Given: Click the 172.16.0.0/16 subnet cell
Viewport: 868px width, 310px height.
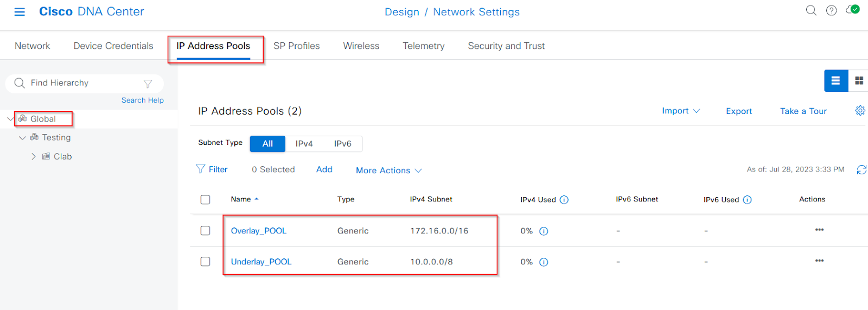Looking at the screenshot, I should tap(439, 231).
